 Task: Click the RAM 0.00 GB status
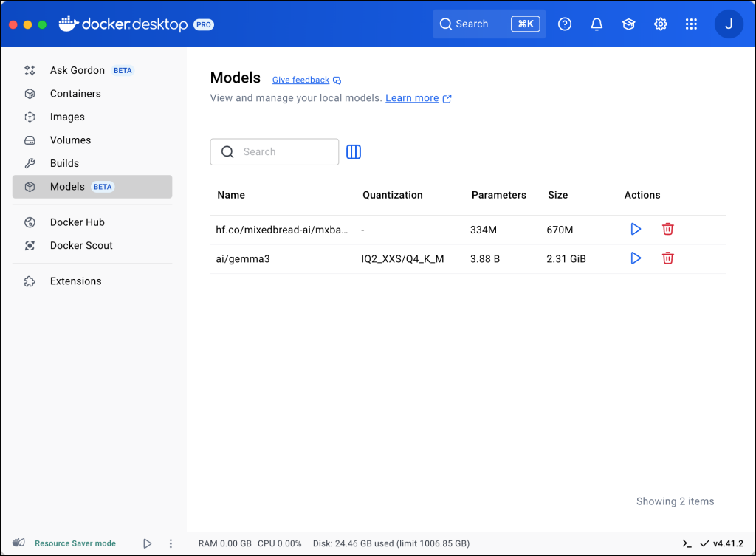coord(224,543)
